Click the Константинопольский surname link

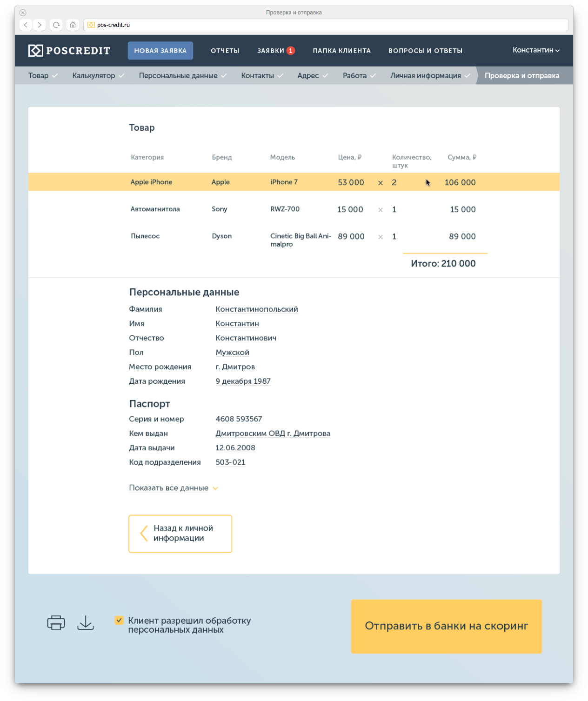point(256,309)
